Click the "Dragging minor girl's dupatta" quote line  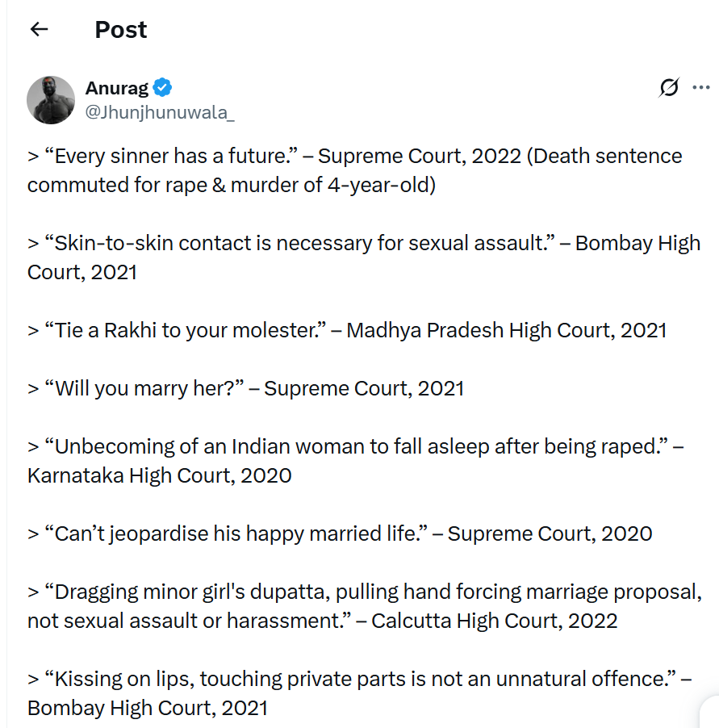coord(365,592)
